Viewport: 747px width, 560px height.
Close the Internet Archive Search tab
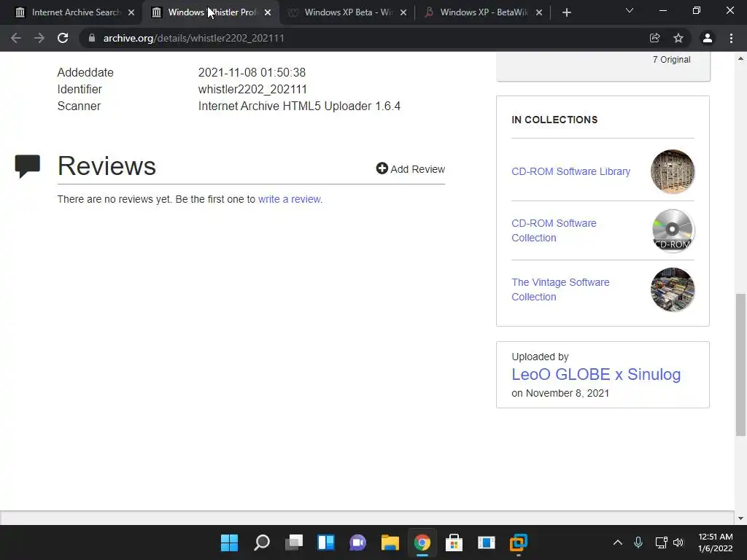[x=131, y=13]
